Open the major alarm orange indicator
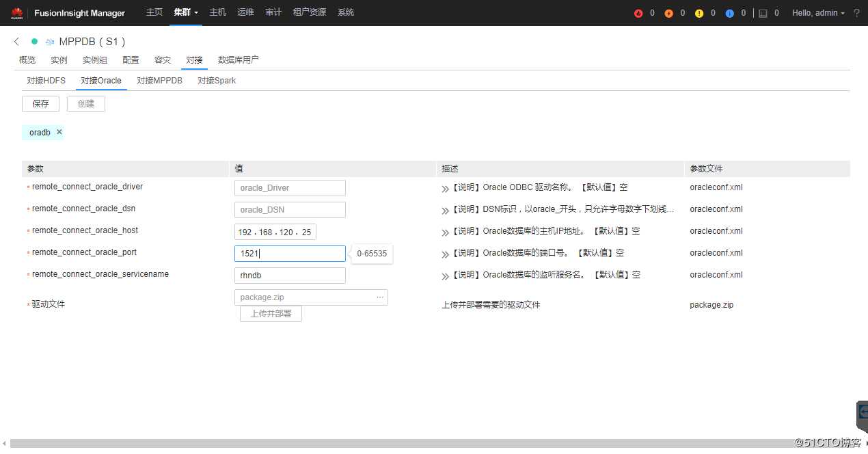The width and height of the screenshot is (868, 454). (668, 13)
